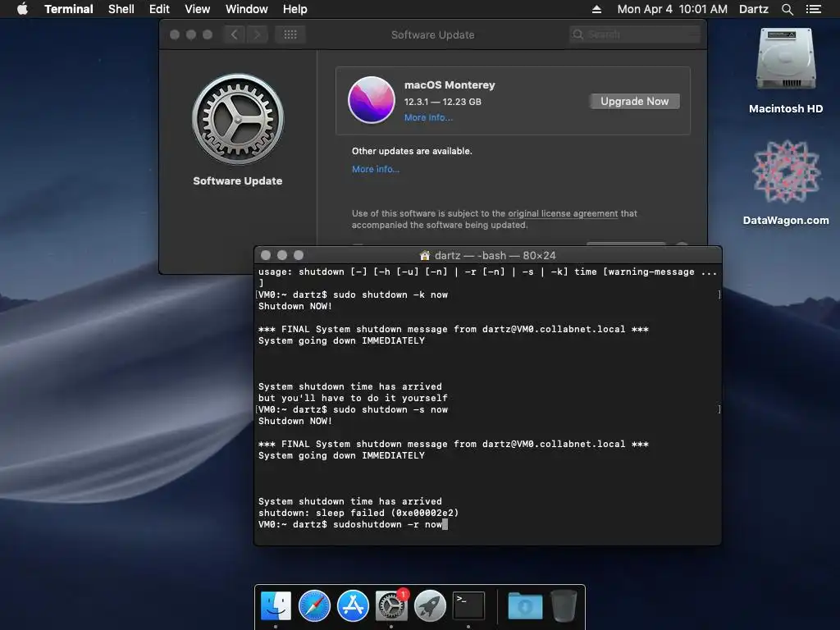Click the sleep failed (0xe00002e2) line
The width and height of the screenshot is (840, 630).
point(358,513)
